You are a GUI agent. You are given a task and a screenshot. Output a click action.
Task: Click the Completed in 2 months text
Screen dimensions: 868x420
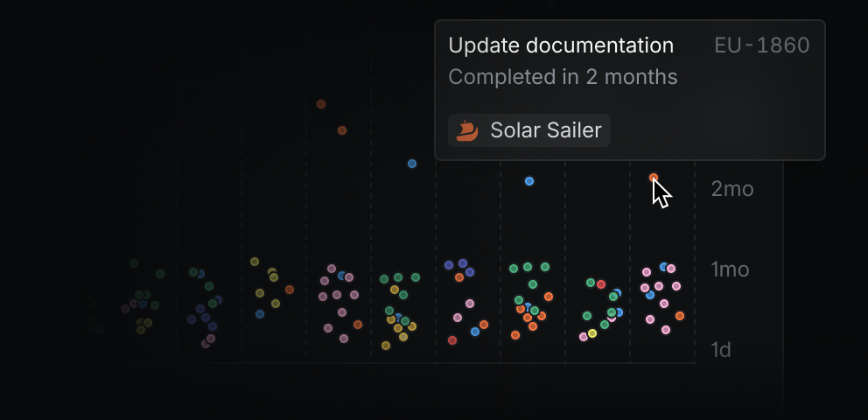pos(563,77)
